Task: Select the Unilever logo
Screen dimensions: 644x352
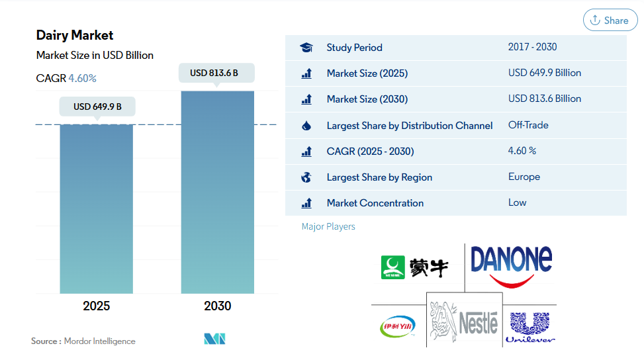Action: pos(529,327)
